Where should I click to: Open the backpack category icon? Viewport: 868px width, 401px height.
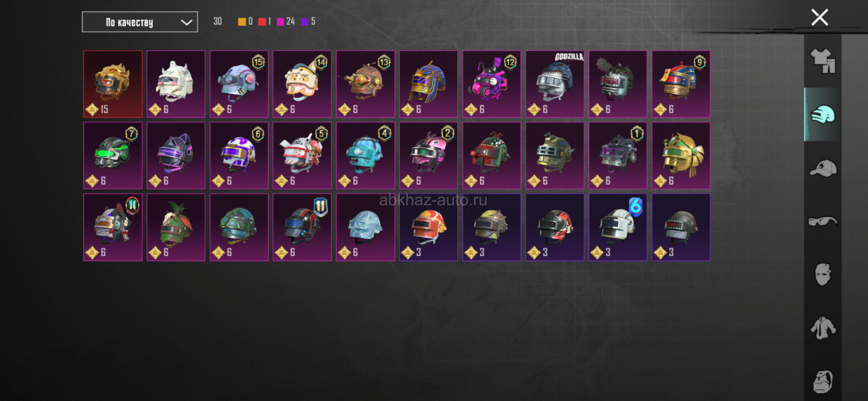pyautogui.click(x=823, y=382)
